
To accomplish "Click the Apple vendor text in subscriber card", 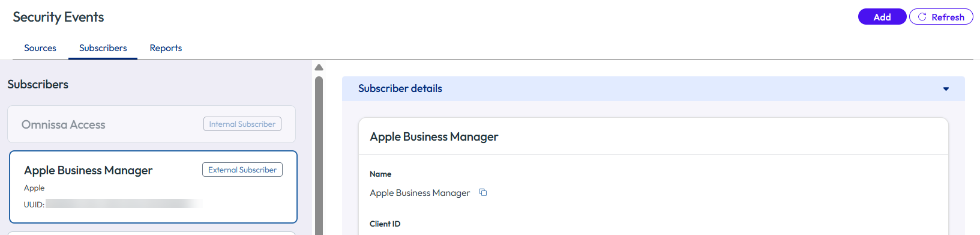I will pyautogui.click(x=34, y=188).
